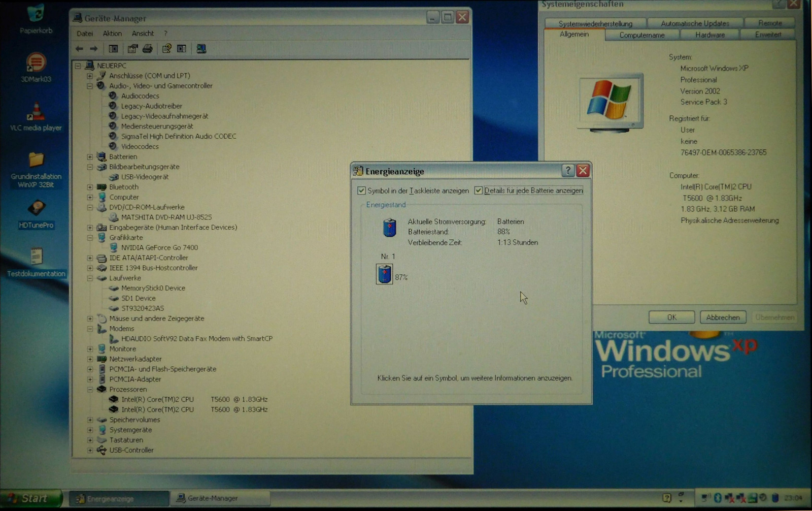Select the HDTunePro desktop icon
The width and height of the screenshot is (812, 511).
tap(36, 214)
